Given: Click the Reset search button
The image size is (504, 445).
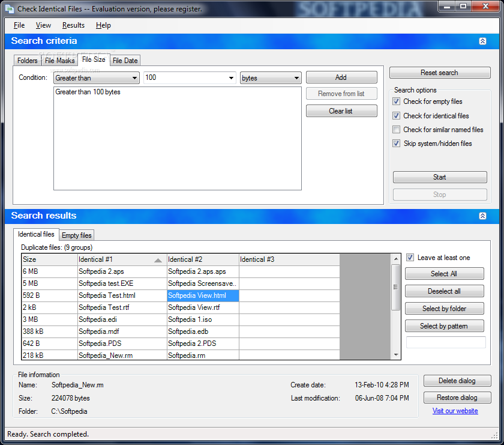Looking at the screenshot, I should (x=440, y=73).
